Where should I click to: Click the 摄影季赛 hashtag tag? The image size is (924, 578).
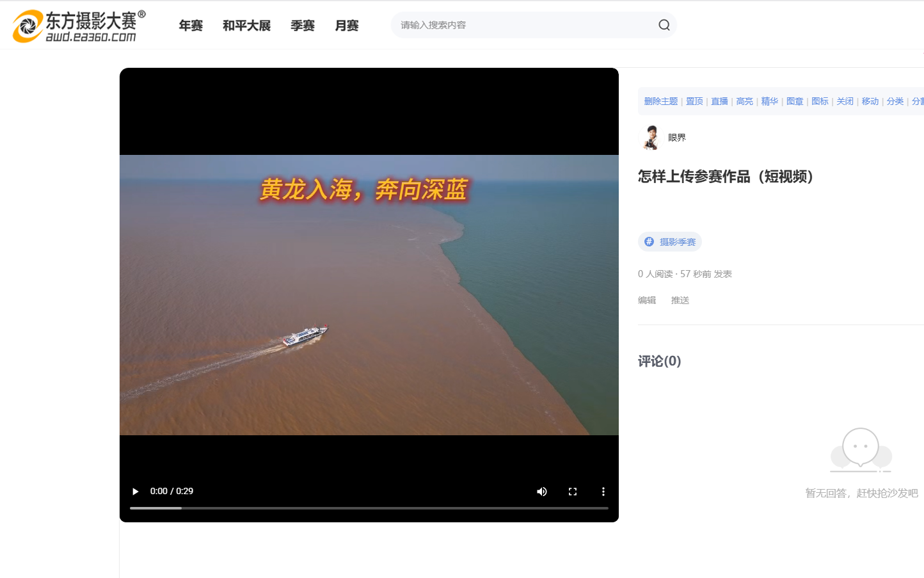click(x=670, y=242)
